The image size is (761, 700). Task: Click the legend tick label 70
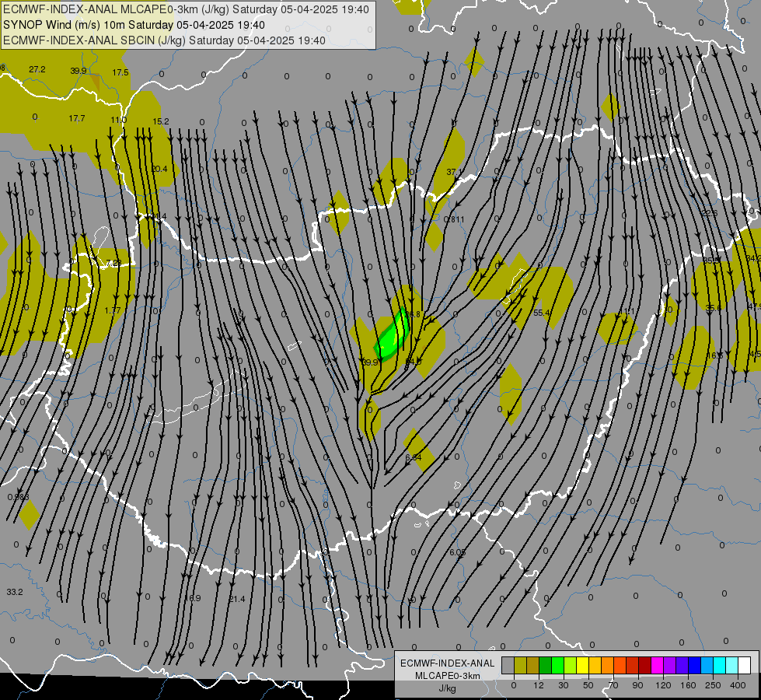point(613,685)
